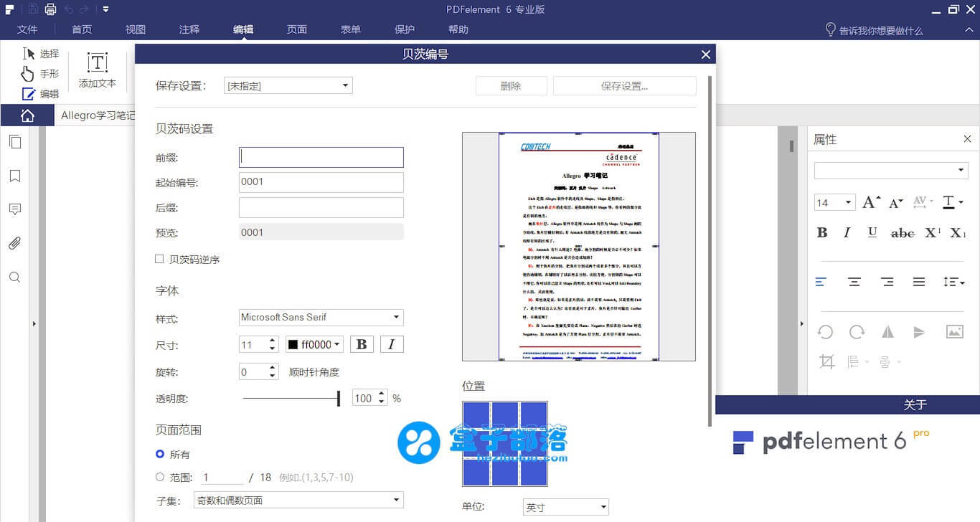
Task: Align text left in 属性 panel
Action: tap(821, 283)
